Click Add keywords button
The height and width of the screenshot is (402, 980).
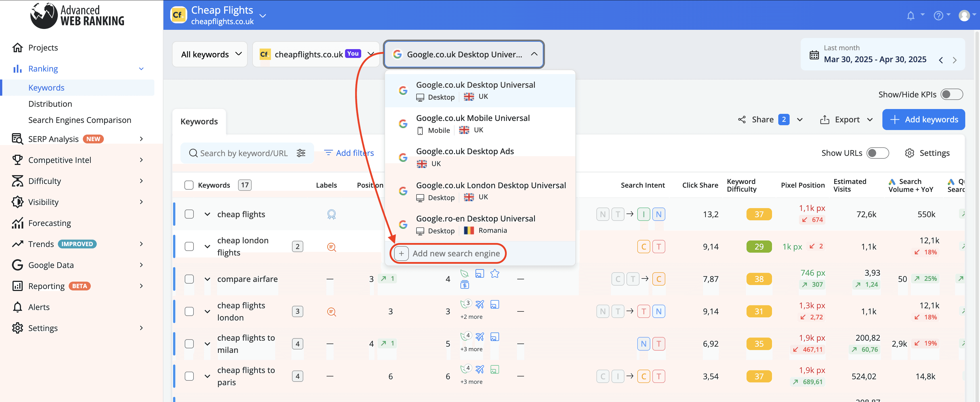[x=923, y=120]
